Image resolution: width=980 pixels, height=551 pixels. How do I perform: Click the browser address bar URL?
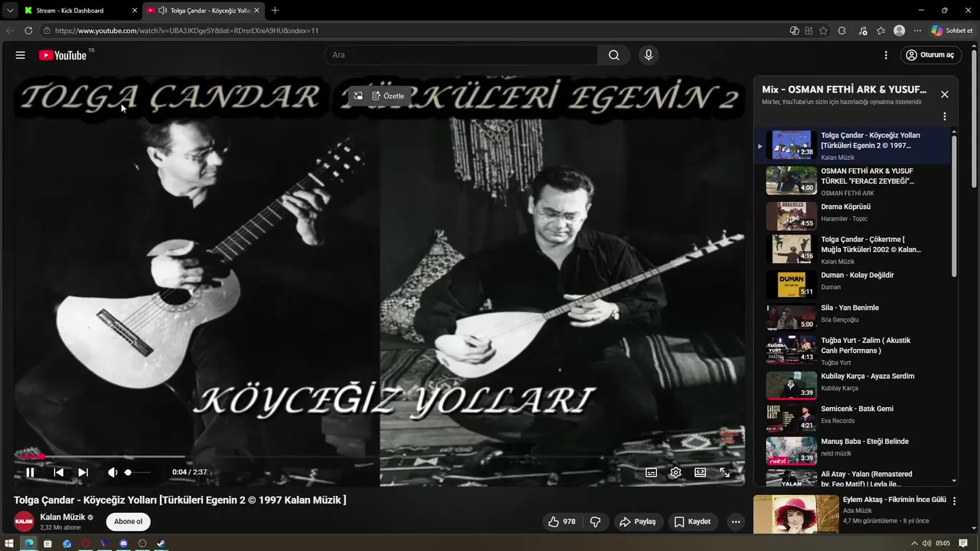[x=187, y=31]
